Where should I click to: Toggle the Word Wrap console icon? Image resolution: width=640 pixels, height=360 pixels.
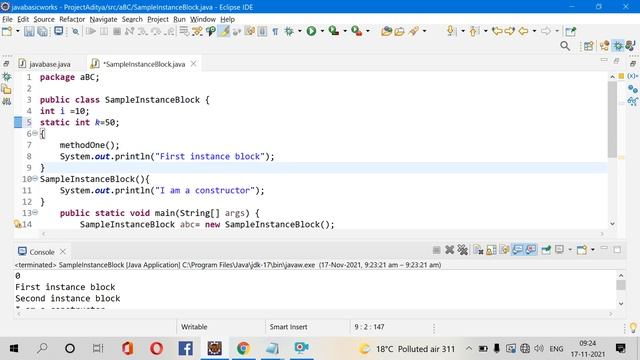click(x=504, y=250)
